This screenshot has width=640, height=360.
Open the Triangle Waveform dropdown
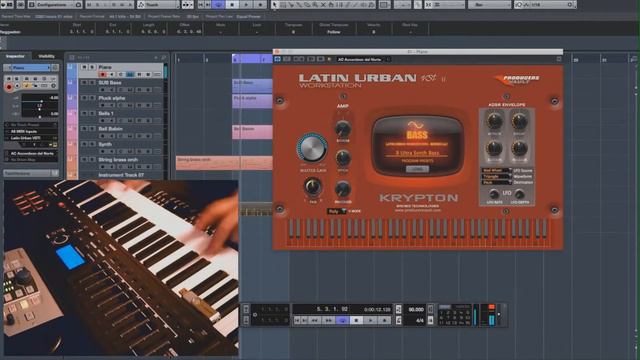(496, 176)
